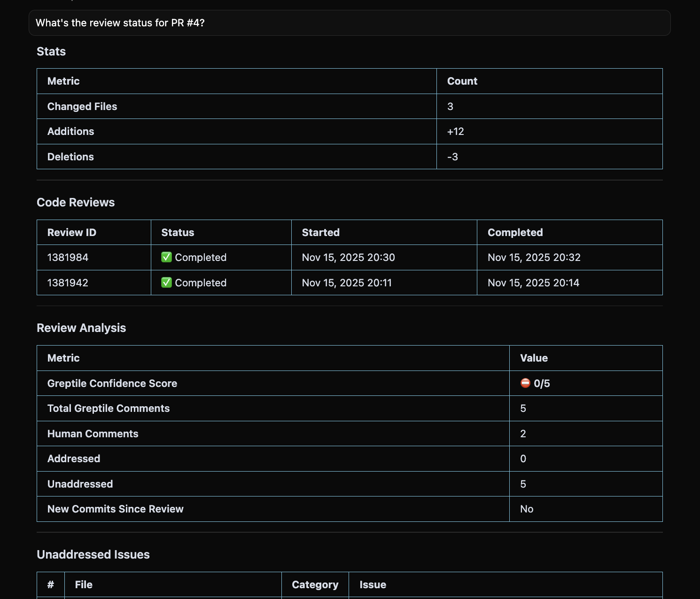
Task: Click the No value for new commits
Action: pyautogui.click(x=527, y=509)
